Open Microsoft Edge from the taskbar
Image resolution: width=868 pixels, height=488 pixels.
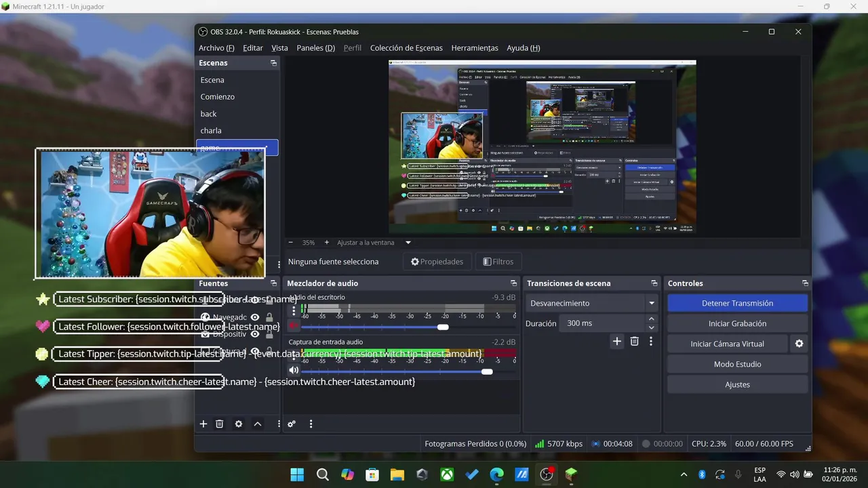click(x=497, y=474)
